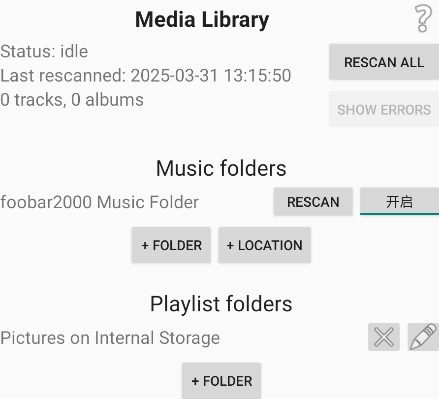
Task: Toggle the 开启 switch for foobar2000 Music Folder
Action: pyautogui.click(x=399, y=202)
